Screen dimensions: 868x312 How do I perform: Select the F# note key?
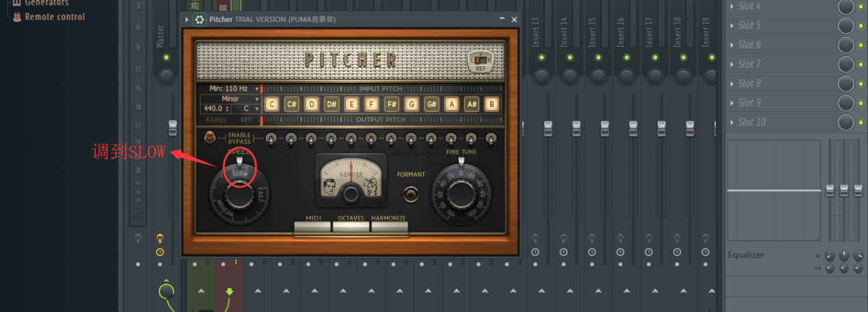click(392, 104)
